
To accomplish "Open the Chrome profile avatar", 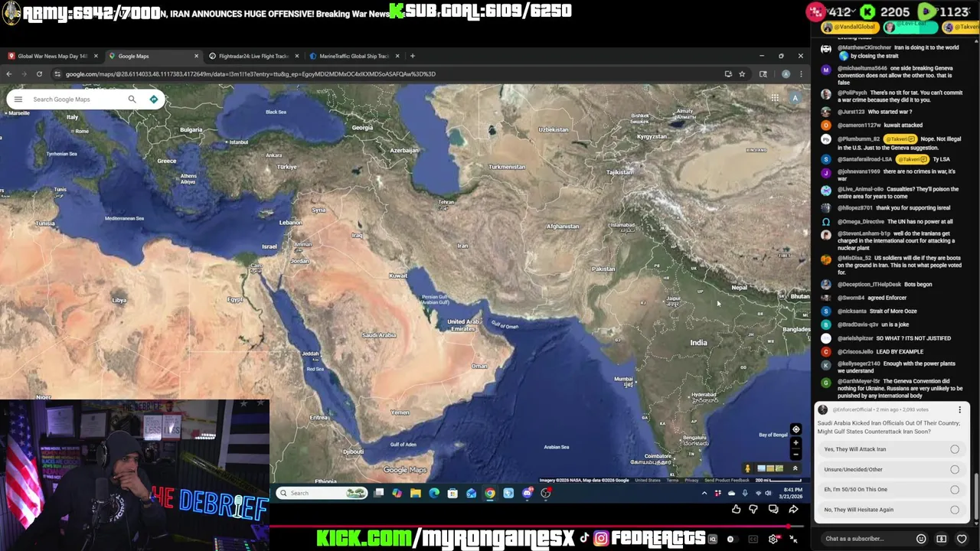I will (x=786, y=74).
